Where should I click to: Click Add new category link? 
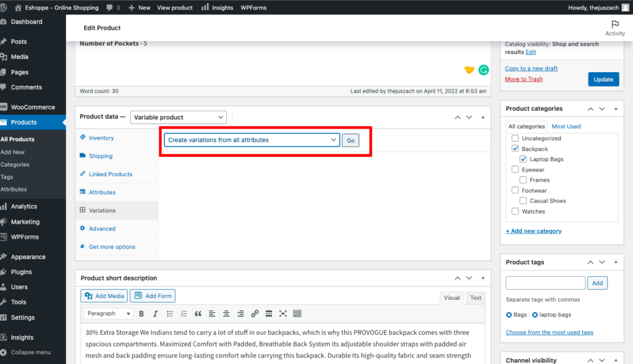[x=533, y=231]
